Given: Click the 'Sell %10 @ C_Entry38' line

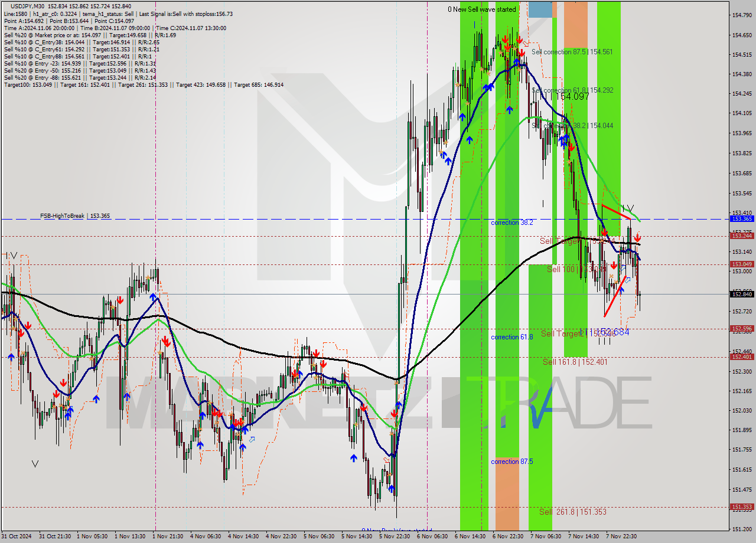Looking at the screenshot, I should 82,42.
